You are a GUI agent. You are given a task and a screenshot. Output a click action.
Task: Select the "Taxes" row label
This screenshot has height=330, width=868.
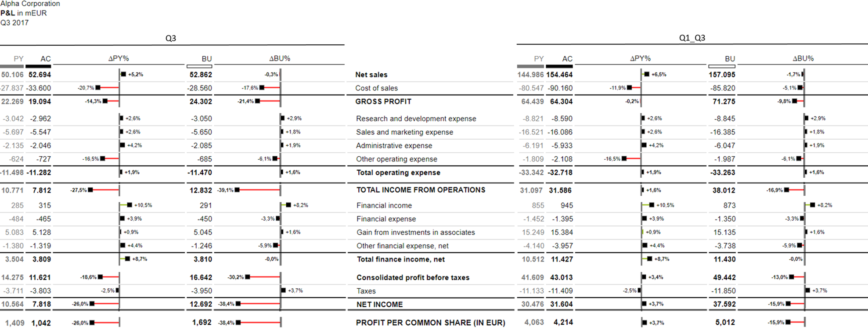pyautogui.click(x=366, y=291)
